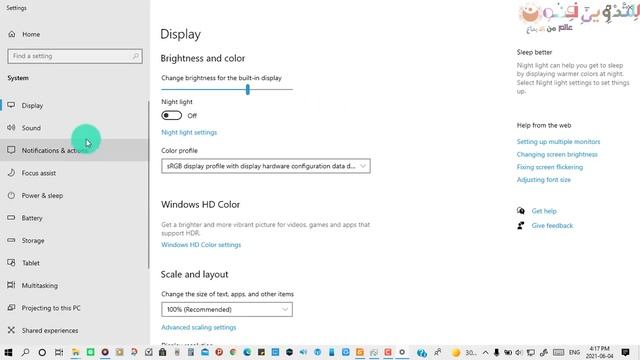The width and height of the screenshot is (640, 360).
Task: Select Battery in the sidebar
Action: pyautogui.click(x=73, y=218)
